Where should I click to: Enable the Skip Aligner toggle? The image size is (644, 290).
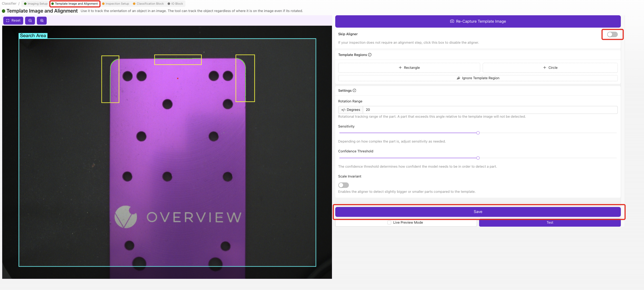coord(612,34)
